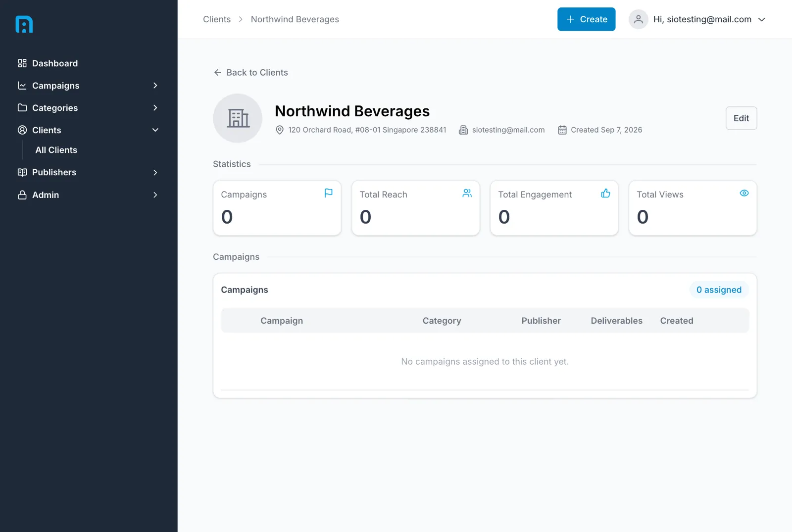Click the Created column header

point(677,321)
